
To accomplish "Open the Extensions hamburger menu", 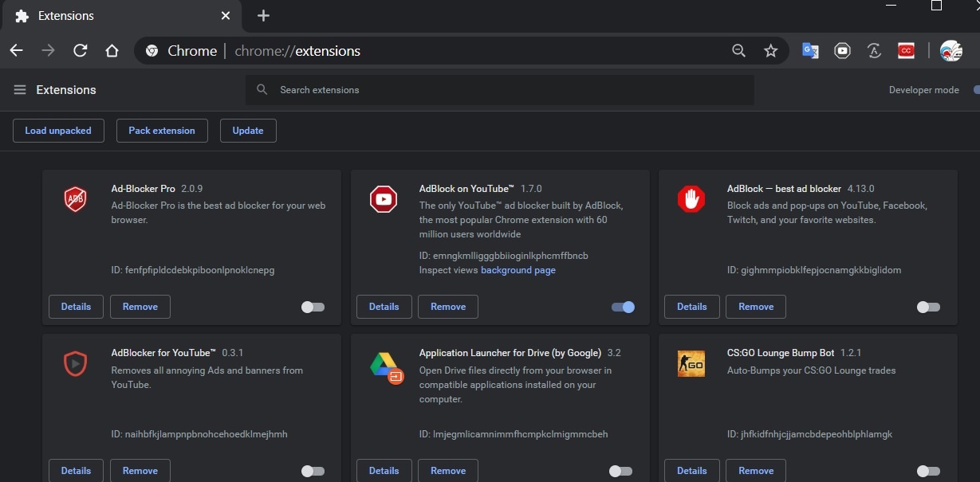I will point(20,90).
